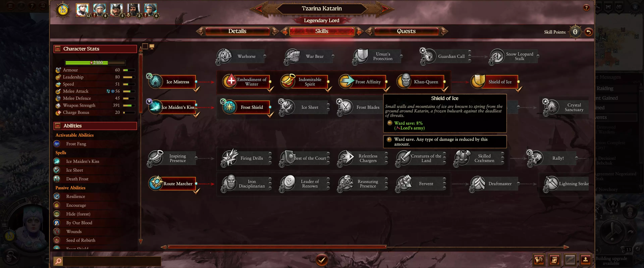644x268 pixels.
Task: Click the Crystal Sanctuary skill icon
Action: pyautogui.click(x=552, y=107)
